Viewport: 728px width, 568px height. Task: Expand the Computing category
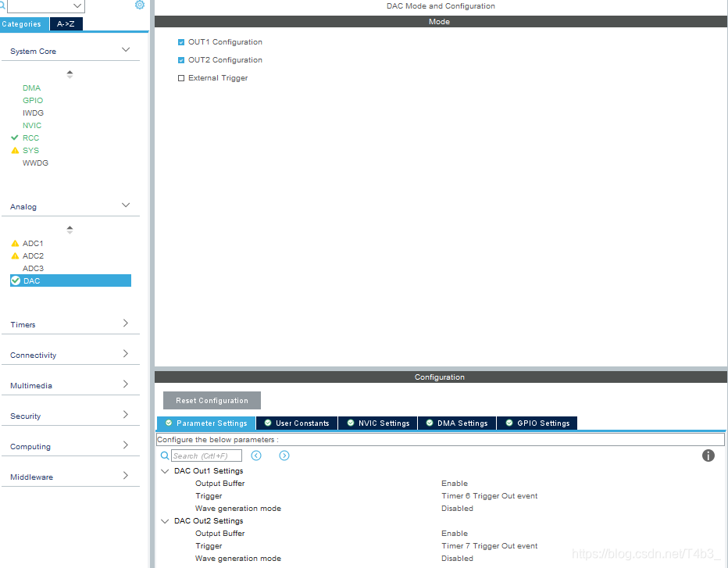pos(125,445)
